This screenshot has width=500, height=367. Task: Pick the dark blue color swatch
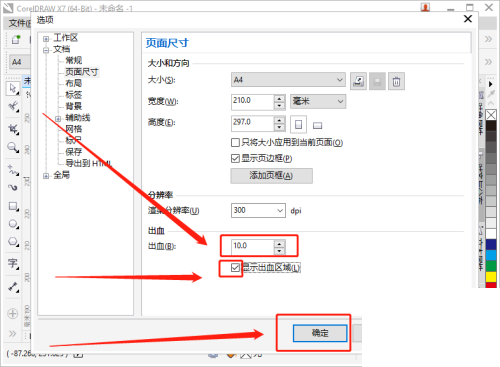click(x=491, y=244)
